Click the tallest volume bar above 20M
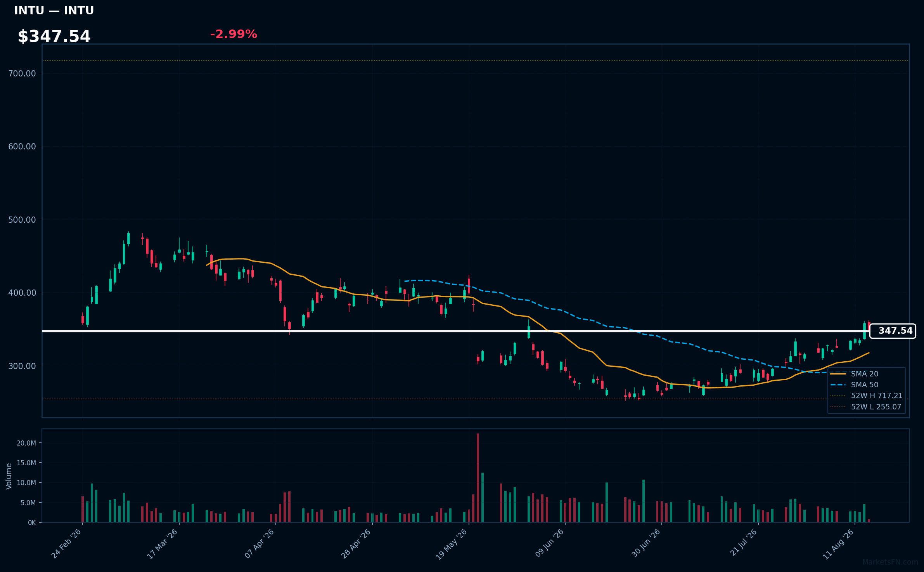The image size is (924, 572). tap(478, 478)
